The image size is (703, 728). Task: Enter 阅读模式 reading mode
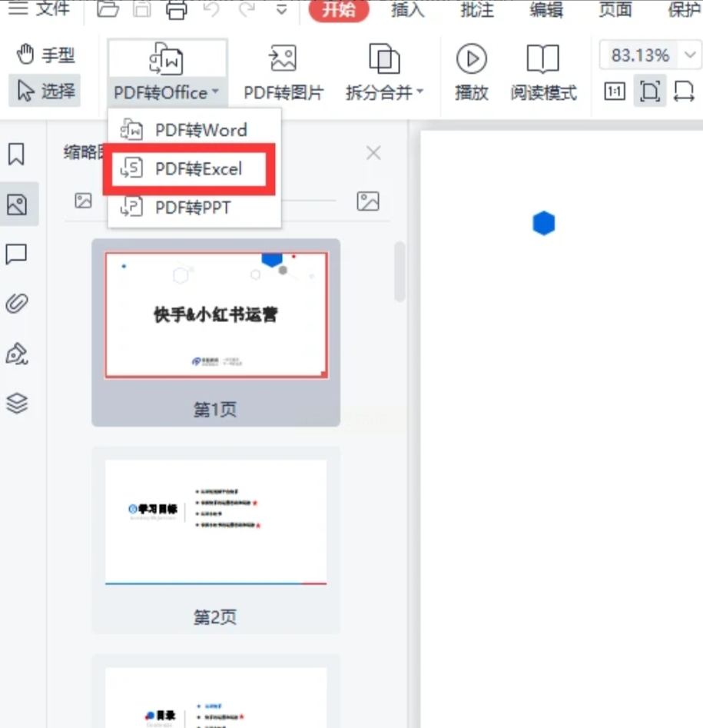click(543, 73)
